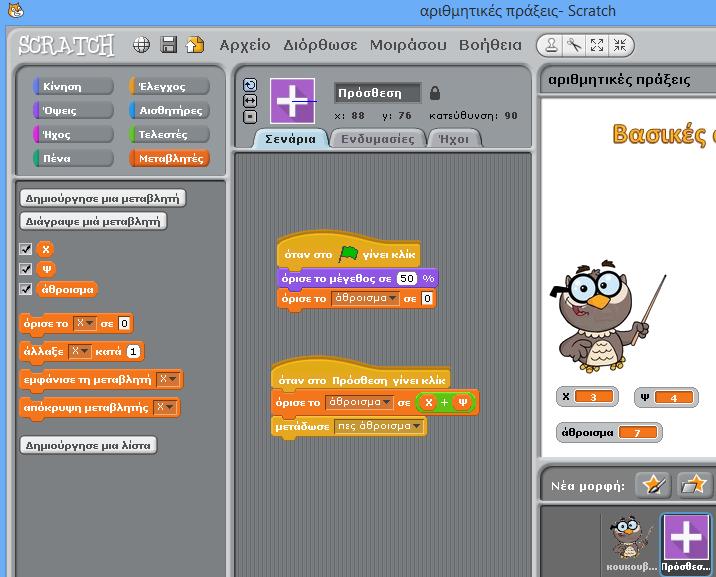Choose new sprite from file

694,484
